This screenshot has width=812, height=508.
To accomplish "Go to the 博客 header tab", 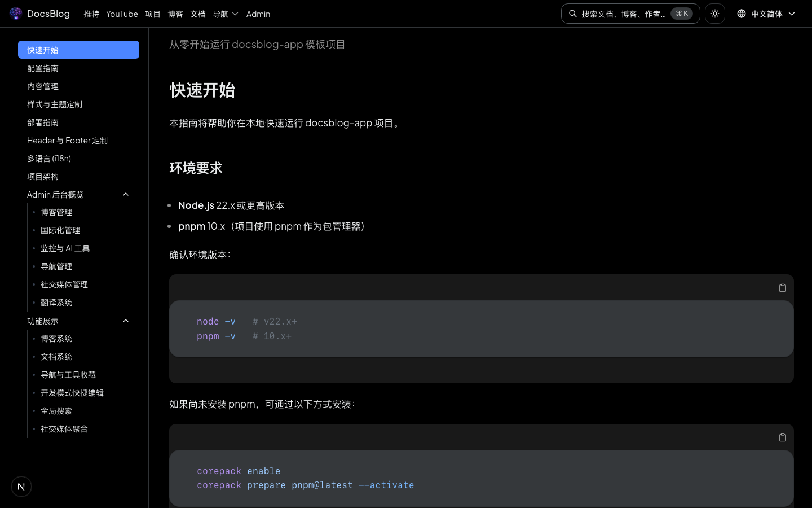I will pos(175,14).
